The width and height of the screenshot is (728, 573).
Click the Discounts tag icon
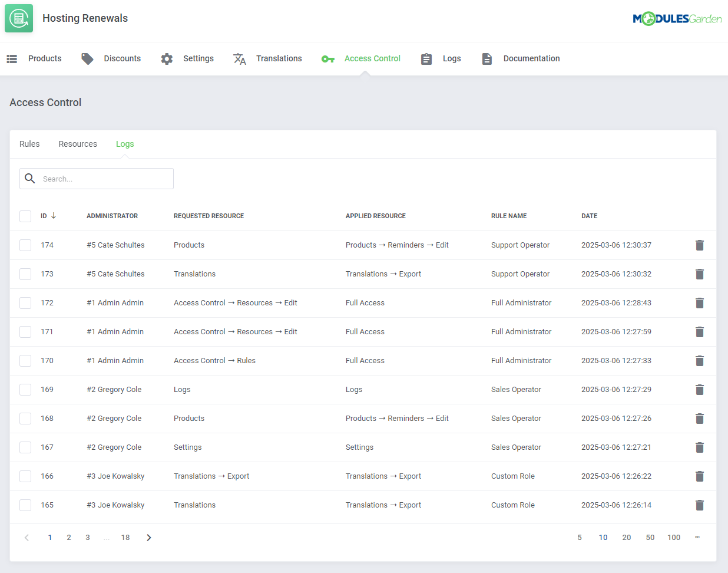(x=87, y=59)
